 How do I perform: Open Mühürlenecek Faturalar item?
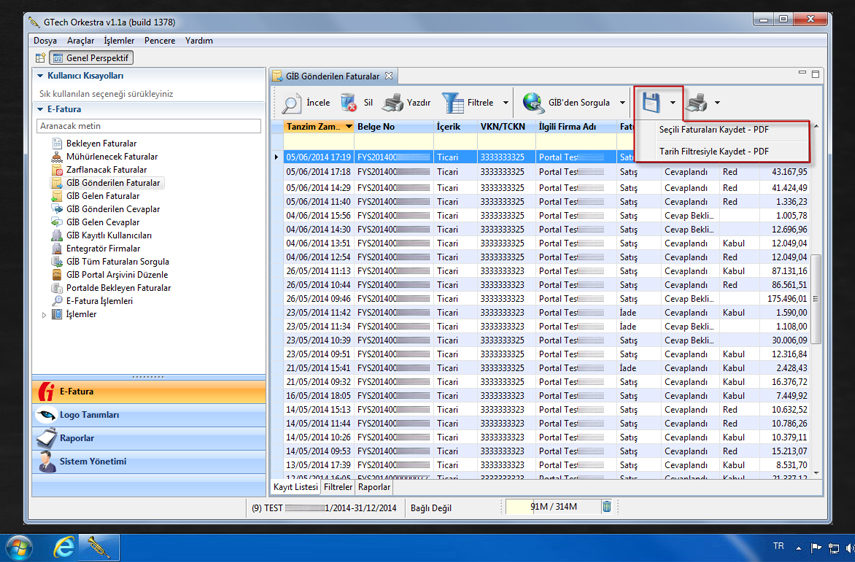(112, 156)
